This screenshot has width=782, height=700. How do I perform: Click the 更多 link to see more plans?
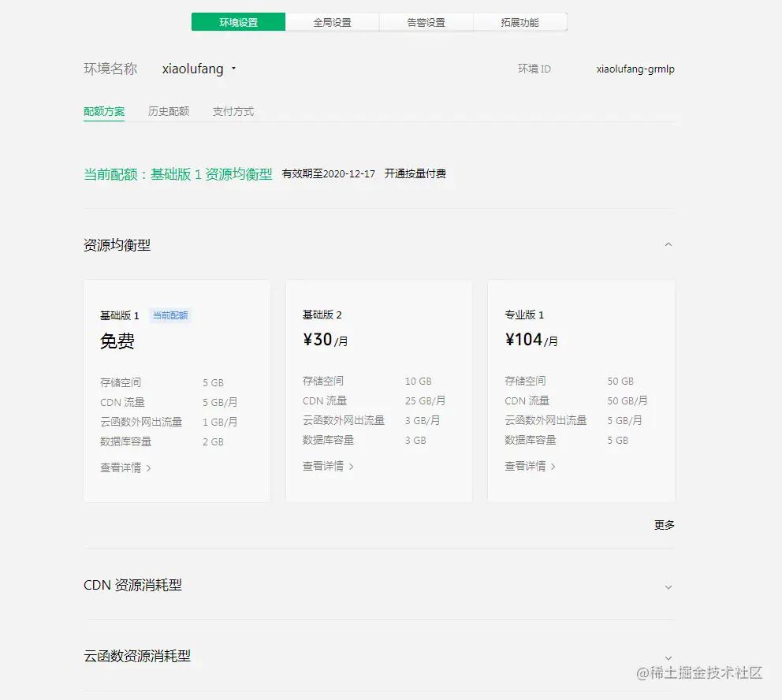pos(664,524)
